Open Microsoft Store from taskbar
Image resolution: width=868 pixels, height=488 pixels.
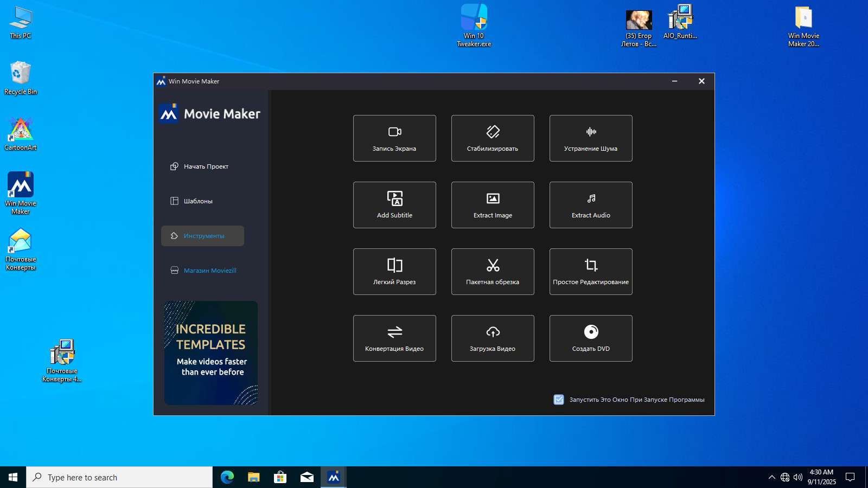tap(280, 477)
